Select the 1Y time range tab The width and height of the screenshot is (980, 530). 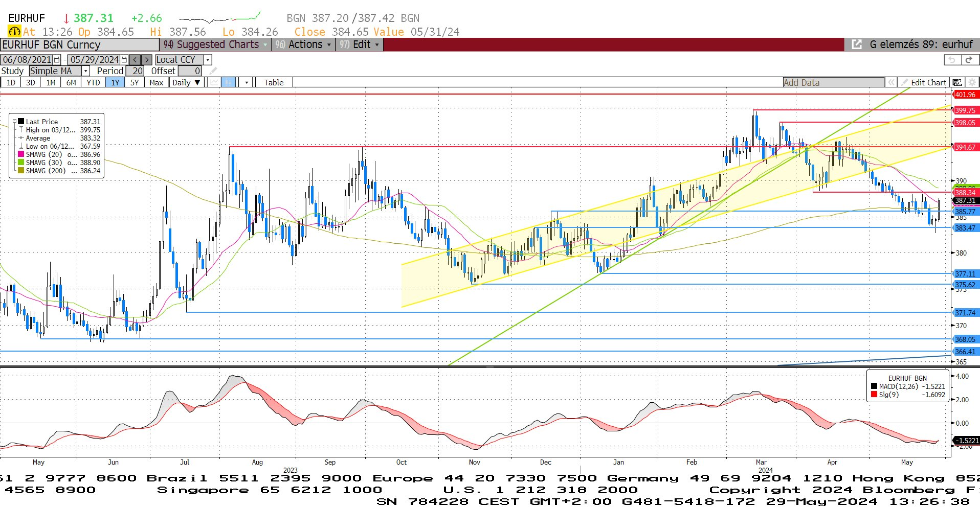115,82
